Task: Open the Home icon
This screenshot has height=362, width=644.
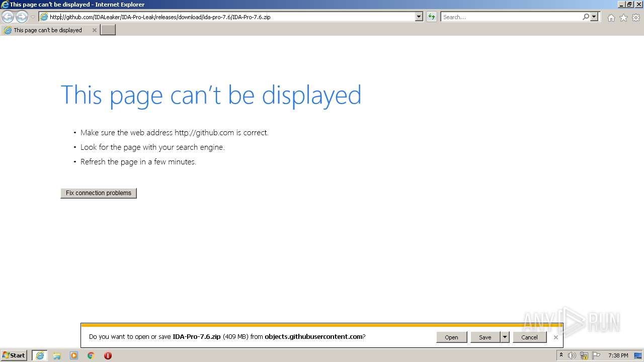Action: pos(611,18)
